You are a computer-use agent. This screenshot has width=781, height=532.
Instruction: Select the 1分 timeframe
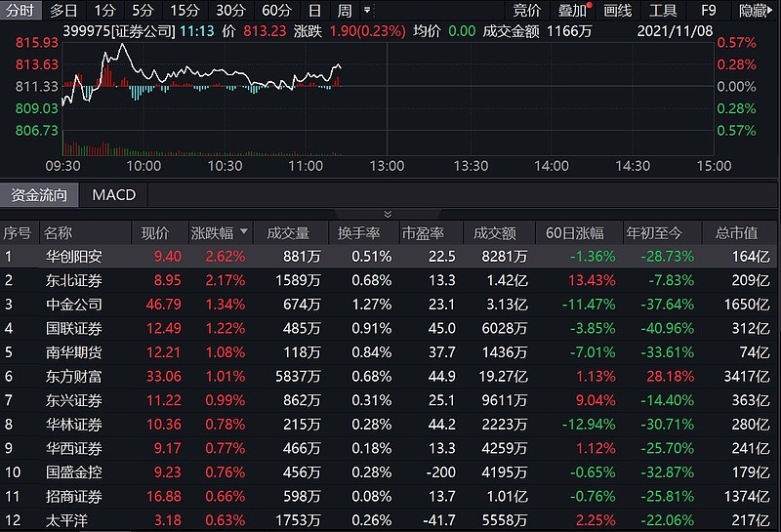click(x=104, y=10)
